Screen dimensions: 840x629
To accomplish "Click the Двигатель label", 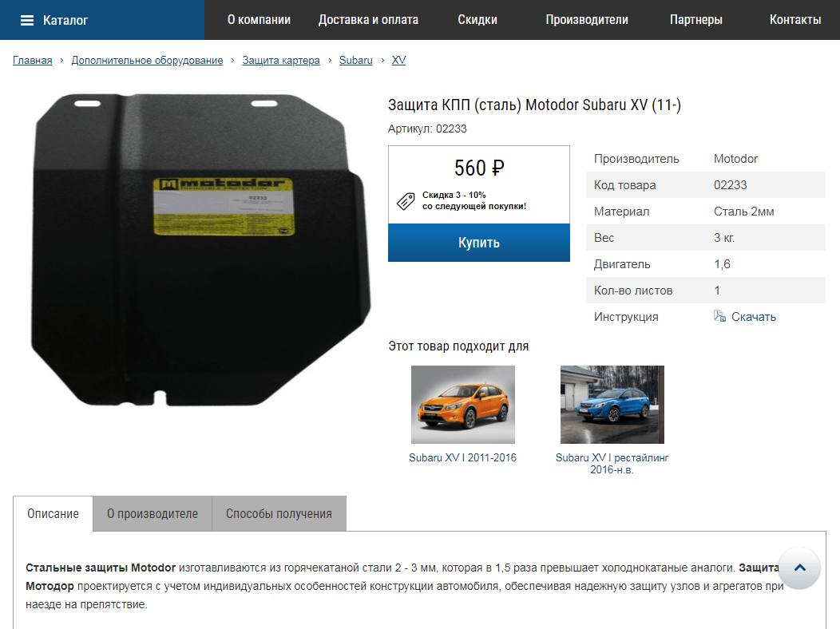I will pyautogui.click(x=622, y=264).
